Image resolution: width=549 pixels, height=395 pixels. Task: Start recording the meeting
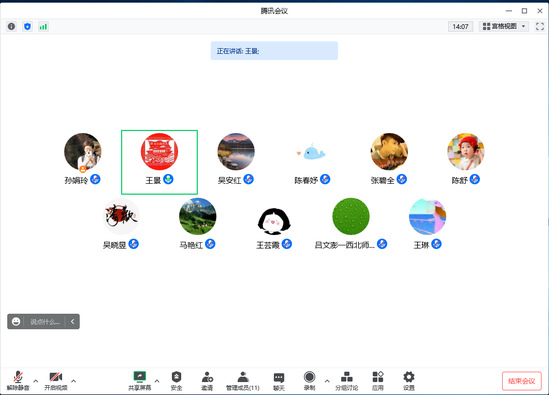(309, 381)
